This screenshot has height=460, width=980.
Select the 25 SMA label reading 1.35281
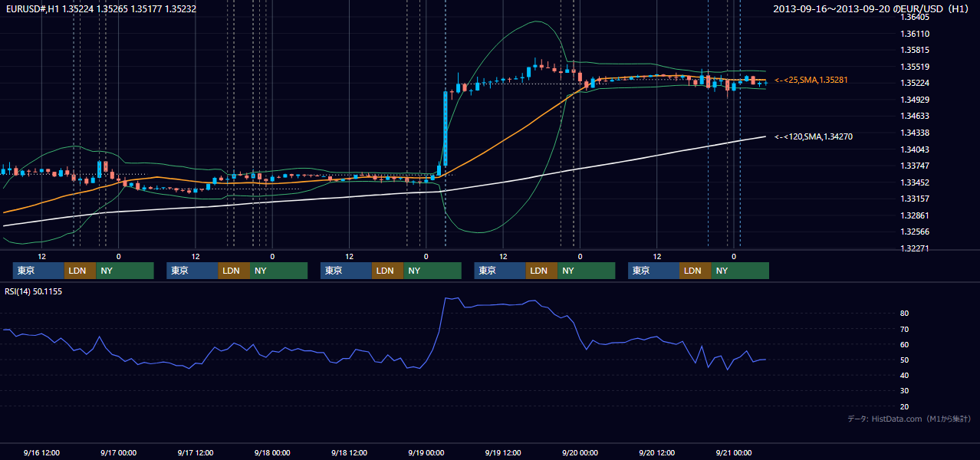click(811, 80)
